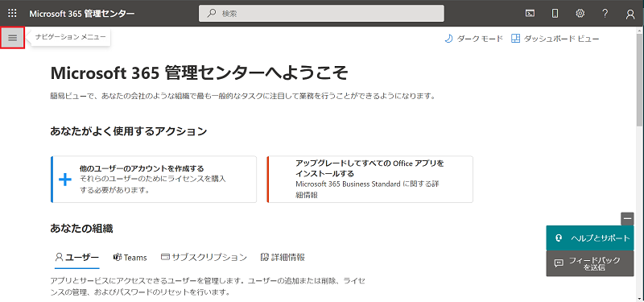Open the help question mark icon
The height and width of the screenshot is (302, 644).
pos(605,13)
